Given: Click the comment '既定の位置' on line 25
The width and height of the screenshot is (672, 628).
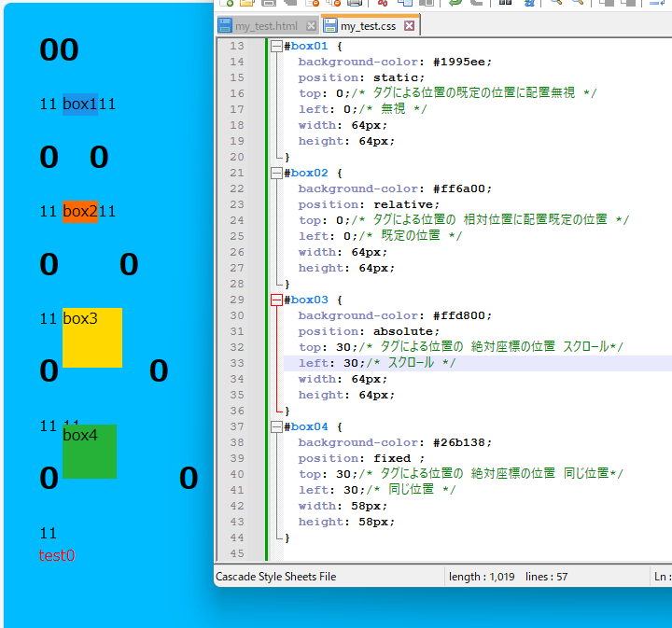Looking at the screenshot, I should coord(411,235).
